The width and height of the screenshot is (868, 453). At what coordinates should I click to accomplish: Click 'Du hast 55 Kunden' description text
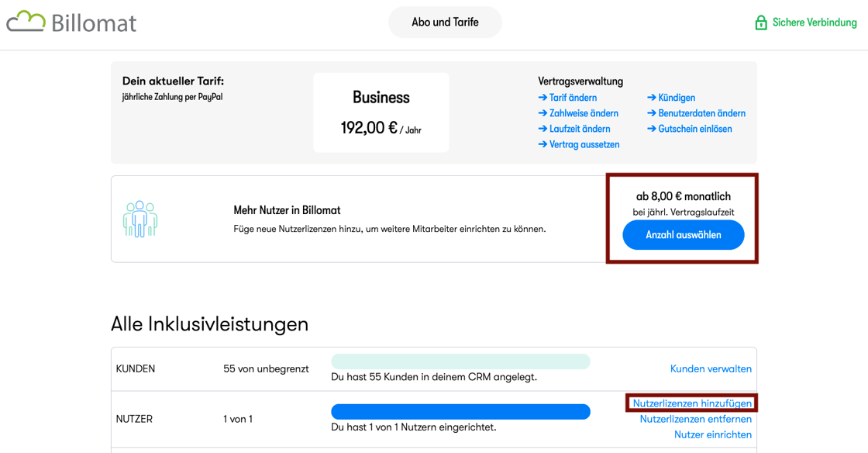pyautogui.click(x=434, y=377)
